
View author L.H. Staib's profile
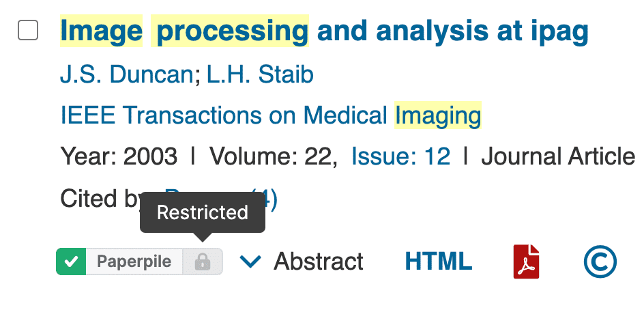click(x=260, y=74)
